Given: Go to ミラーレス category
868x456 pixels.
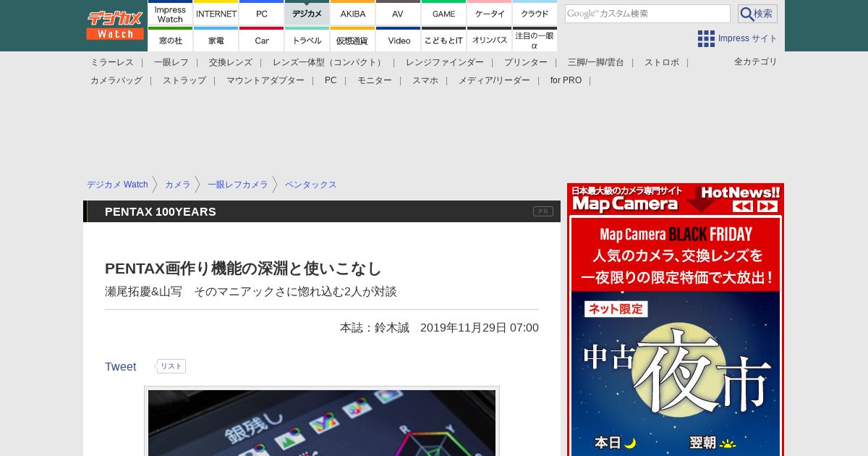Looking at the screenshot, I should (x=112, y=62).
